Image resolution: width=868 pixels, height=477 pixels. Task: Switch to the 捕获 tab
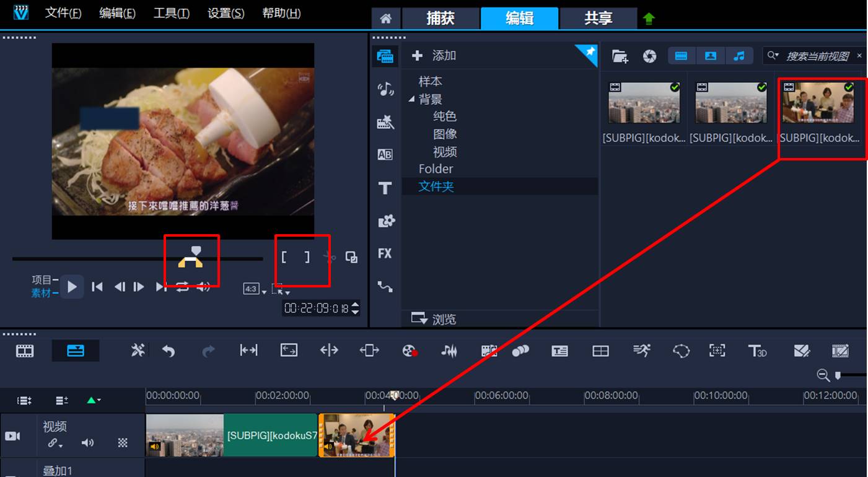[x=441, y=19]
